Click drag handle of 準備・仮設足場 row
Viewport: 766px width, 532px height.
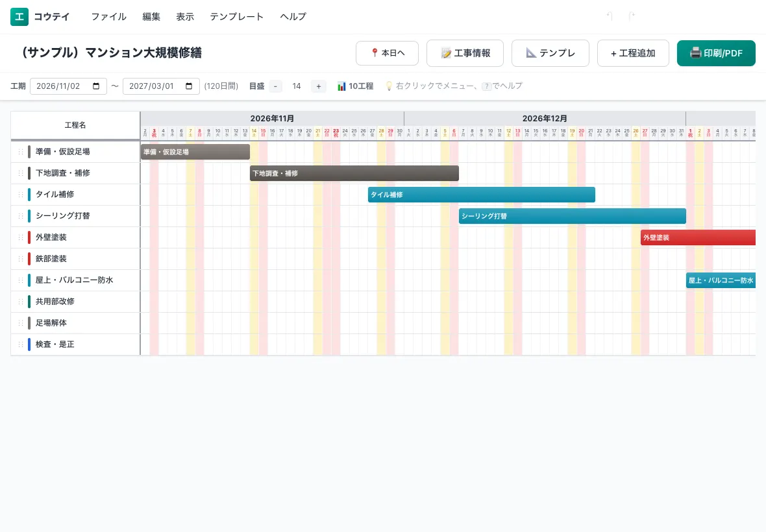tap(21, 151)
